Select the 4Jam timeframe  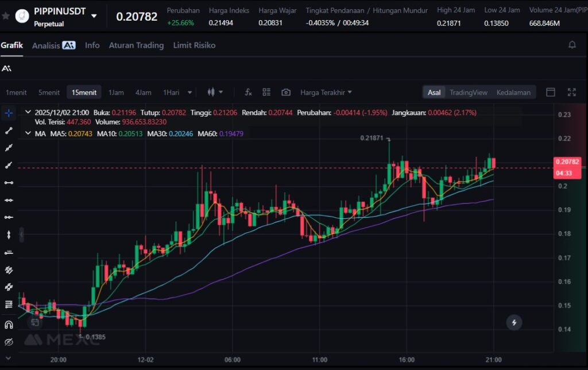pyautogui.click(x=143, y=92)
